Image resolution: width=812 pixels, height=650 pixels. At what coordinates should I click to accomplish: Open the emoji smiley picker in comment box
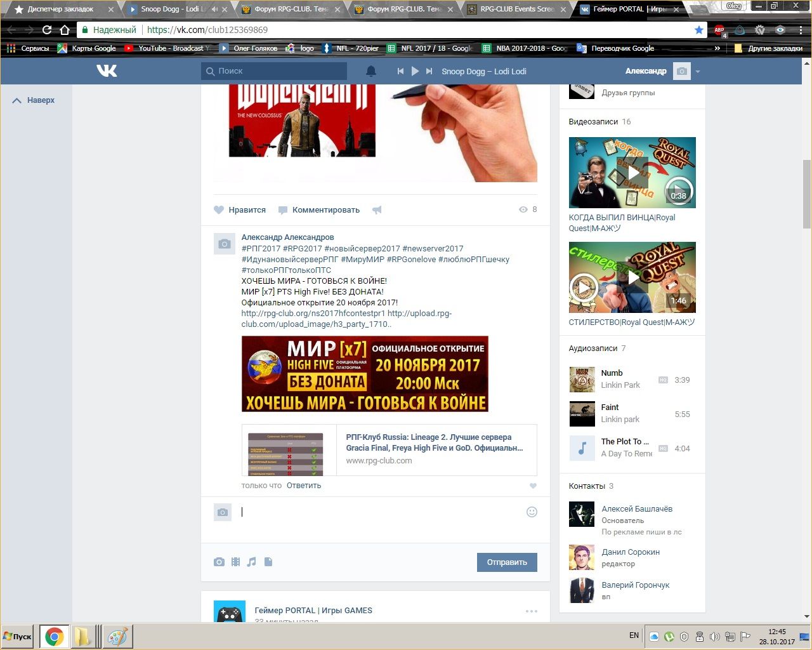point(532,512)
